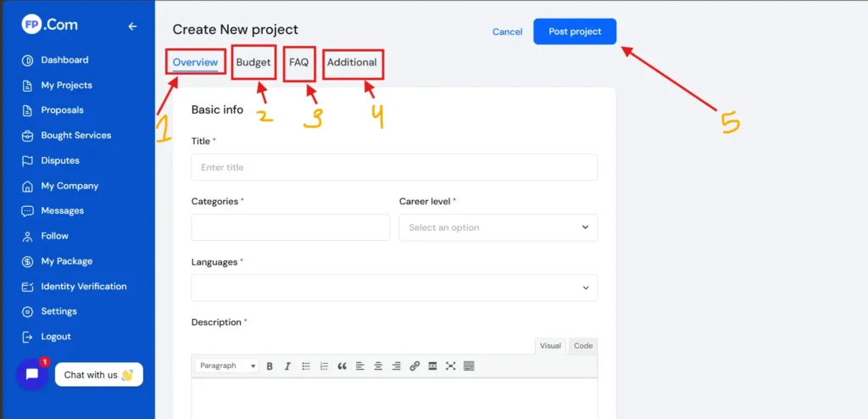Insert a numbered list in the description

(324, 366)
